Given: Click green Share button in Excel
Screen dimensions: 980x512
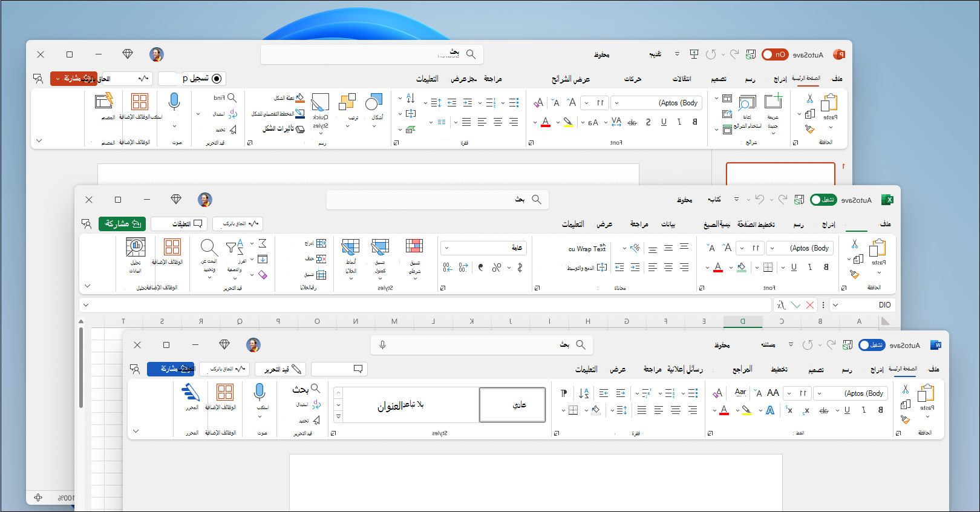Looking at the screenshot, I should 122,224.
